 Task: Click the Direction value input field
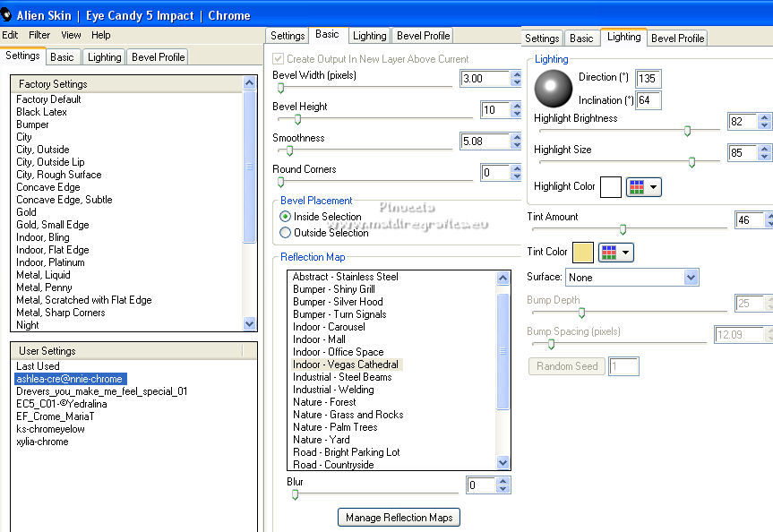point(648,79)
